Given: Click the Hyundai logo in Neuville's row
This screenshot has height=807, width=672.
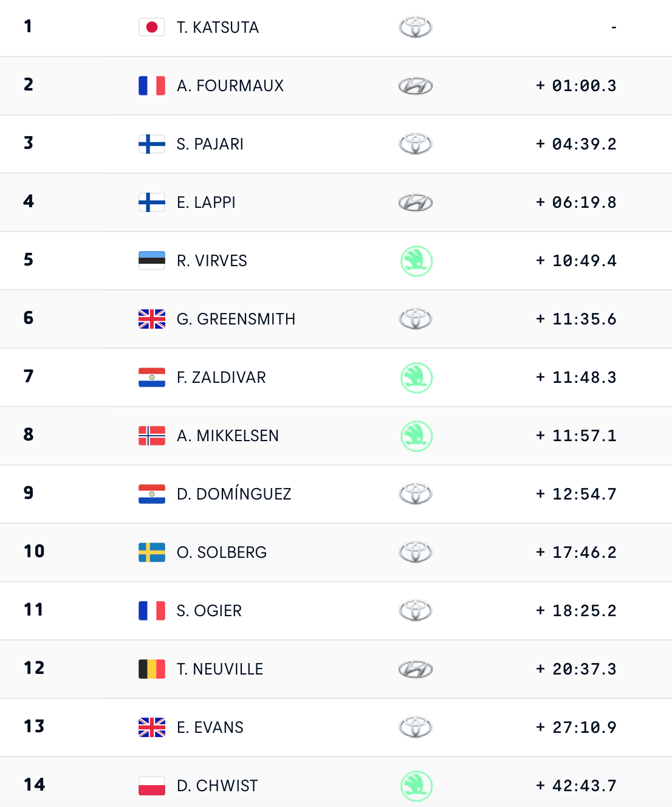Looking at the screenshot, I should [x=416, y=670].
